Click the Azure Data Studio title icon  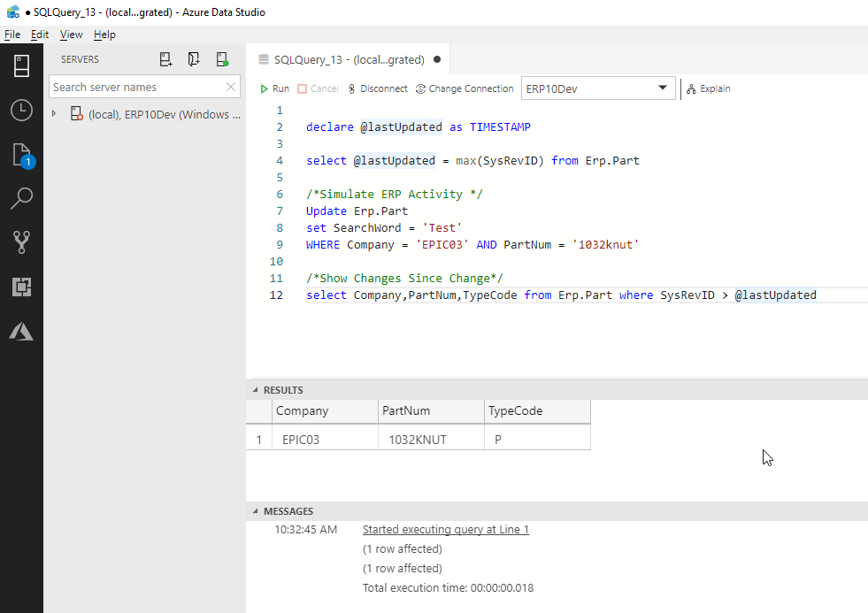(x=13, y=11)
